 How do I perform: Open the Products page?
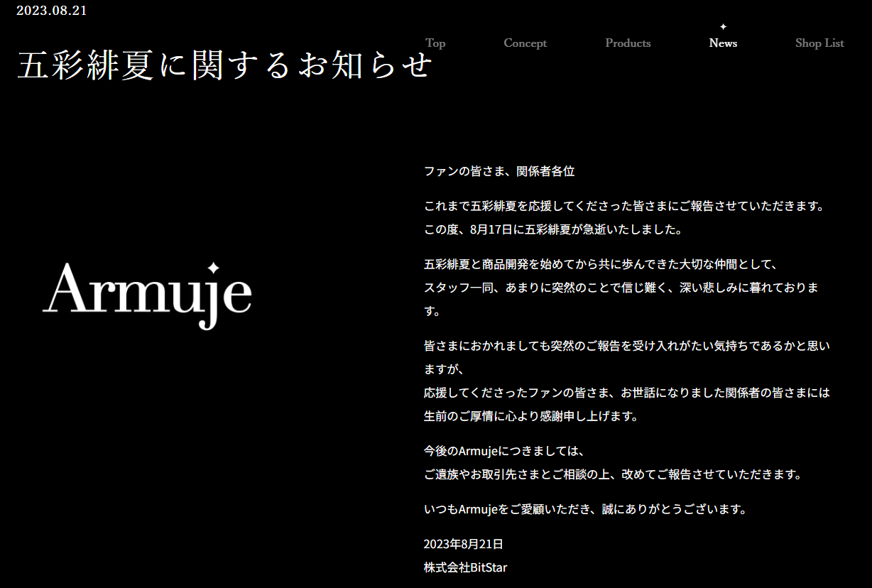coord(628,43)
